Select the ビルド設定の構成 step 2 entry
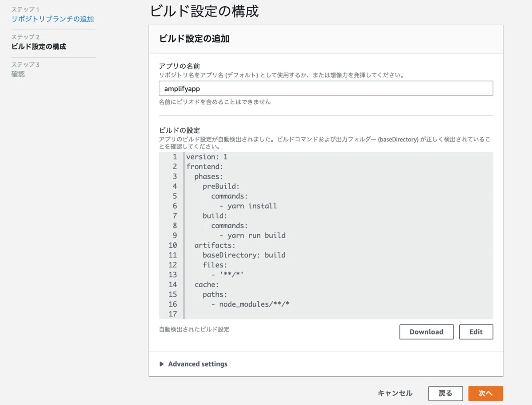 click(39, 47)
